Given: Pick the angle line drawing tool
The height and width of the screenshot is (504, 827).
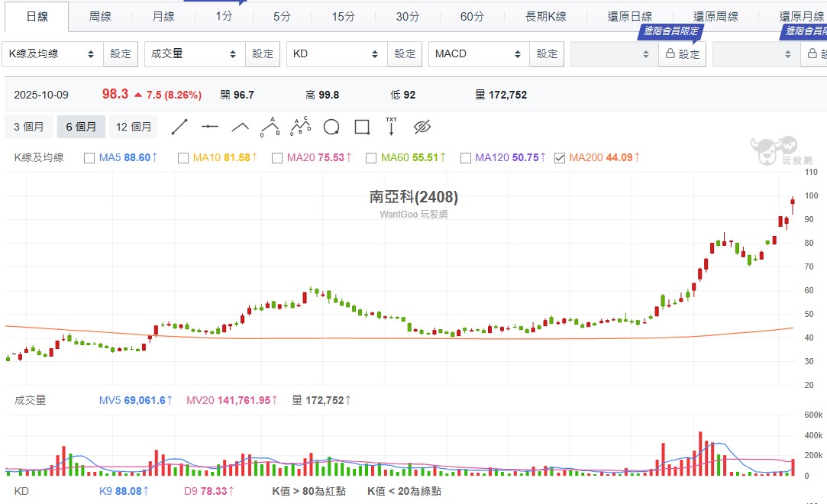Looking at the screenshot, I should click(241, 127).
